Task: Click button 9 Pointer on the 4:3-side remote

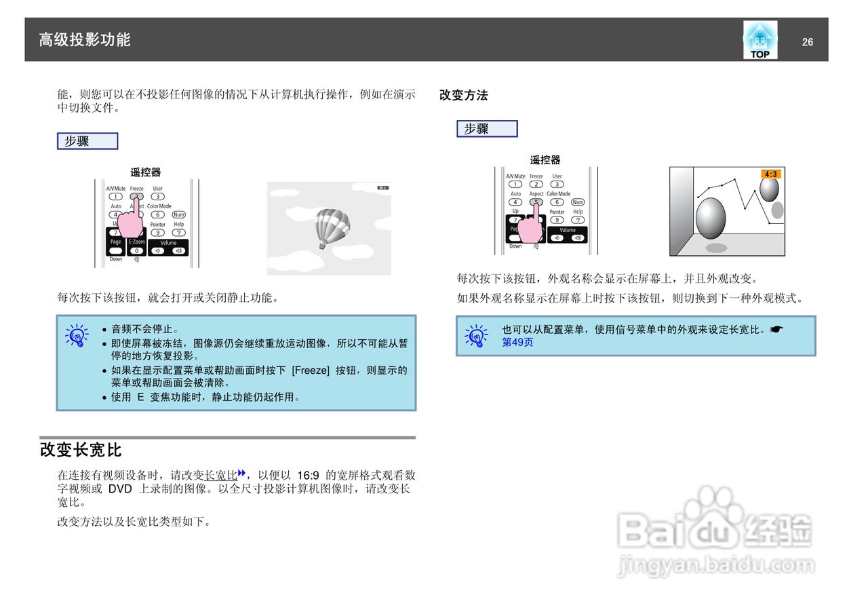Action: click(x=557, y=220)
